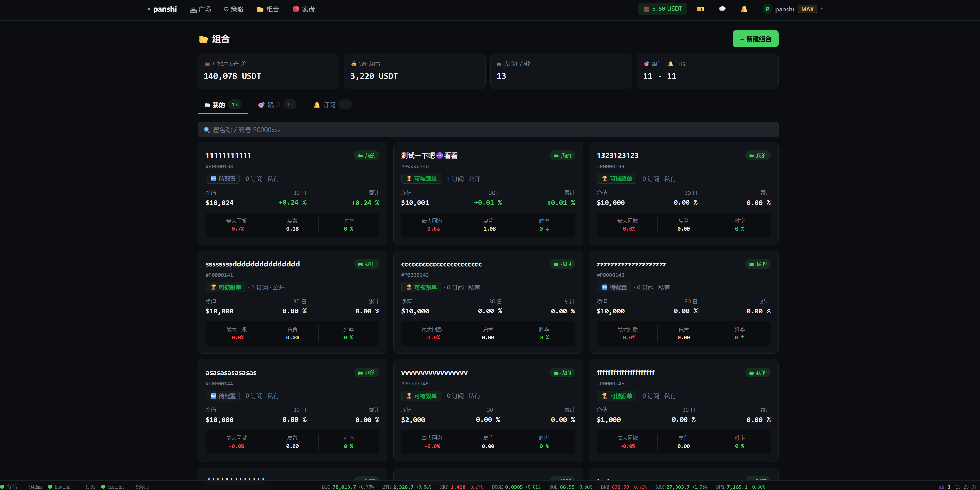Click info icon beside 虚拟总资产
Viewport: 980px width, 490px height.
pos(244,64)
